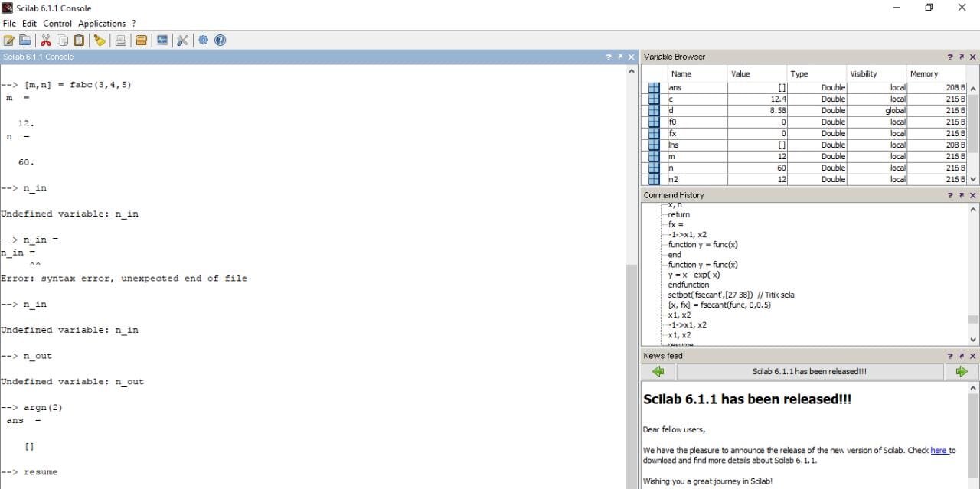Open help for Variable Browser panel

coord(950,57)
